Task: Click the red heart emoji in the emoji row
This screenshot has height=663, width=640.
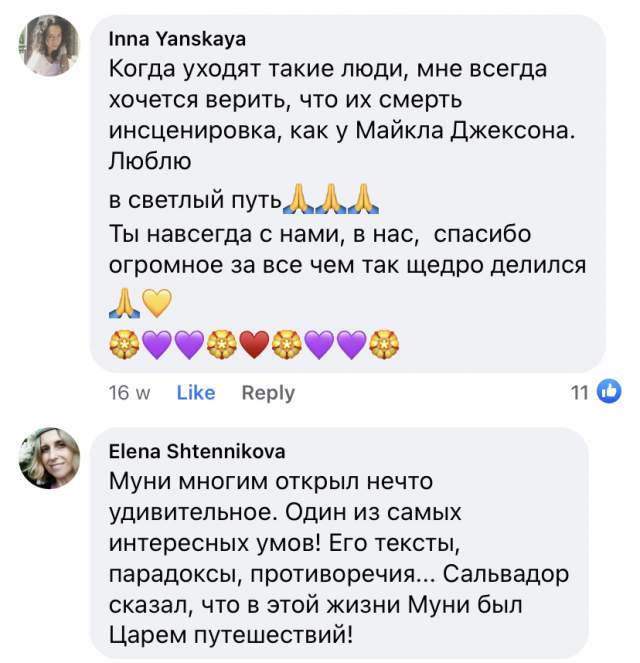Action: (254, 345)
